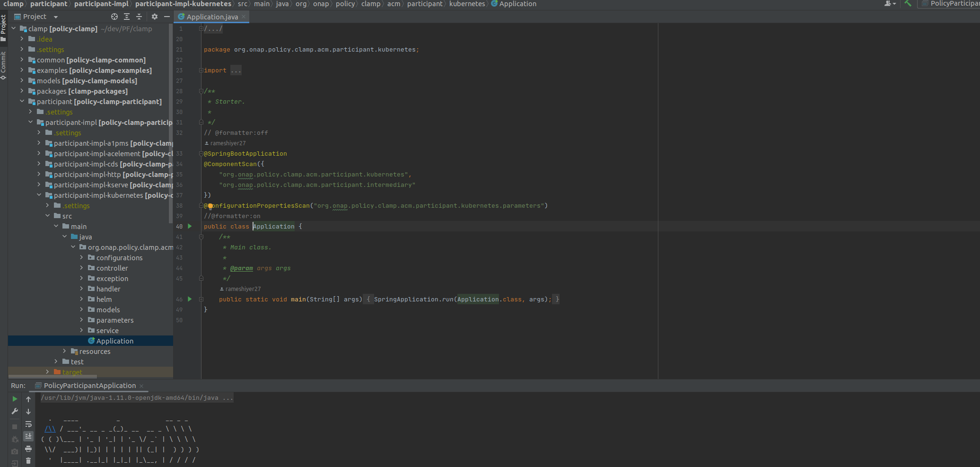Expand the helm package folder
Viewport: 980px width, 467px height.
(x=81, y=299)
